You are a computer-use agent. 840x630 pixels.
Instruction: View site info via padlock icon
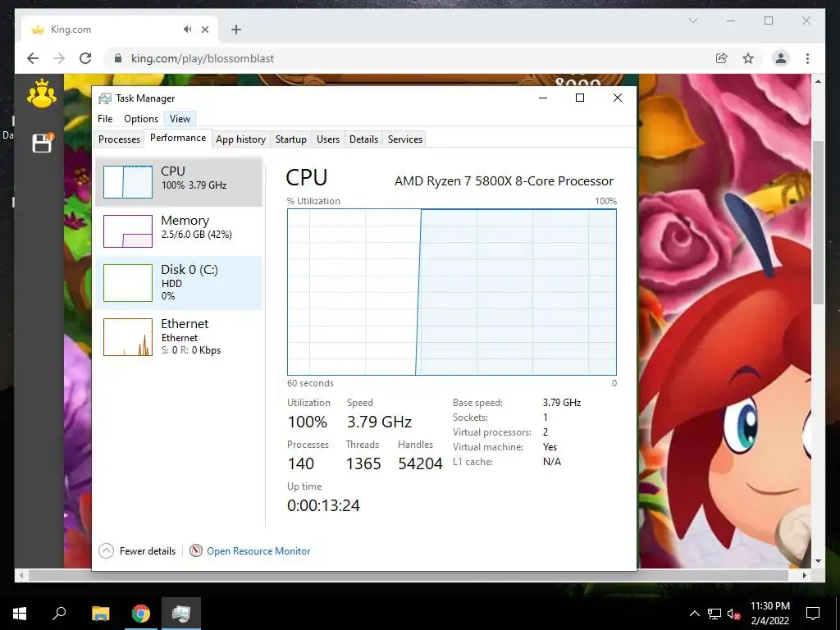click(118, 58)
